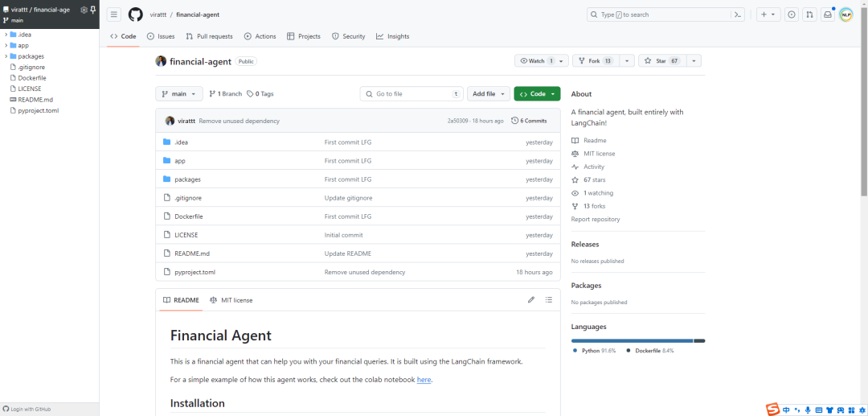868x416 pixels.
Task: Click the Sogou game controller icon
Action: click(840, 410)
